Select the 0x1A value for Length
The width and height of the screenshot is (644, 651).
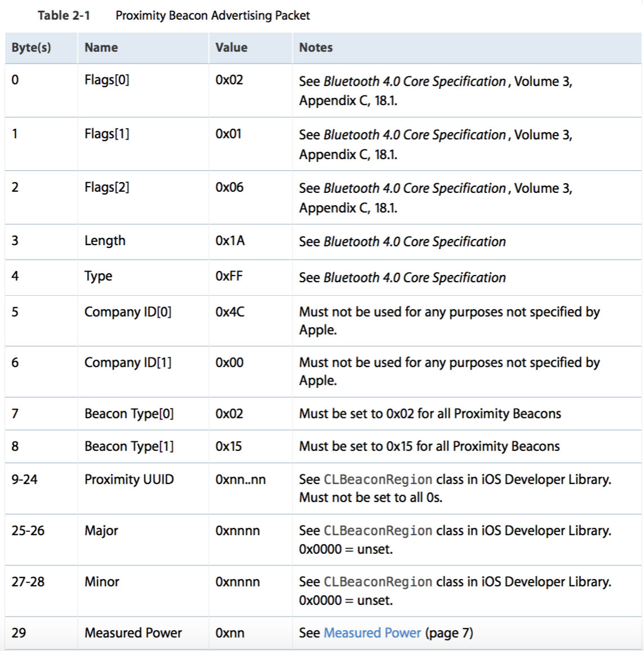(x=230, y=241)
